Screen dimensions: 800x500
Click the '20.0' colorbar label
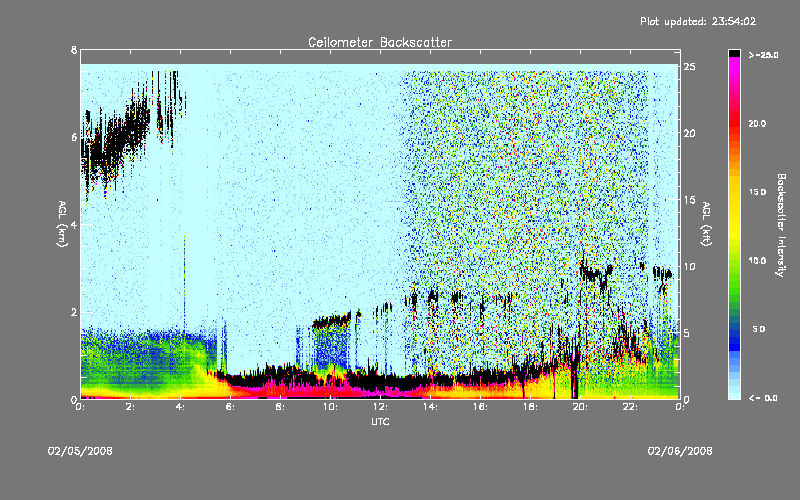(757, 123)
